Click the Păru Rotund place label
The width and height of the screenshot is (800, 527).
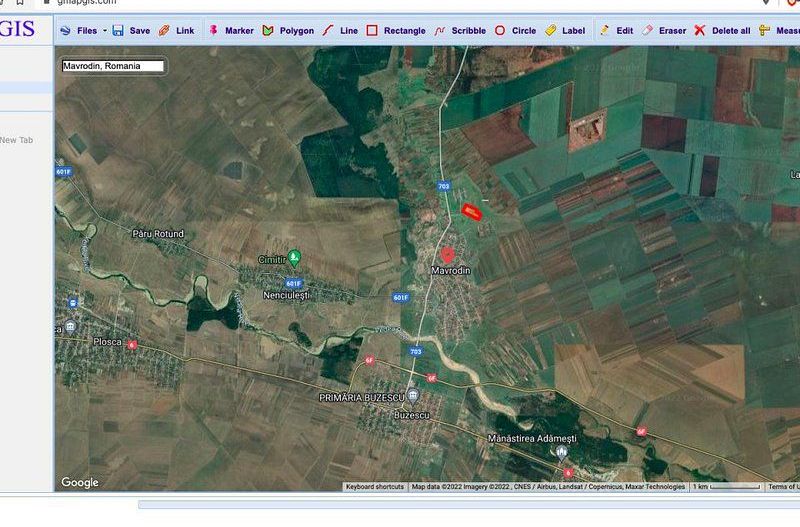158,234
